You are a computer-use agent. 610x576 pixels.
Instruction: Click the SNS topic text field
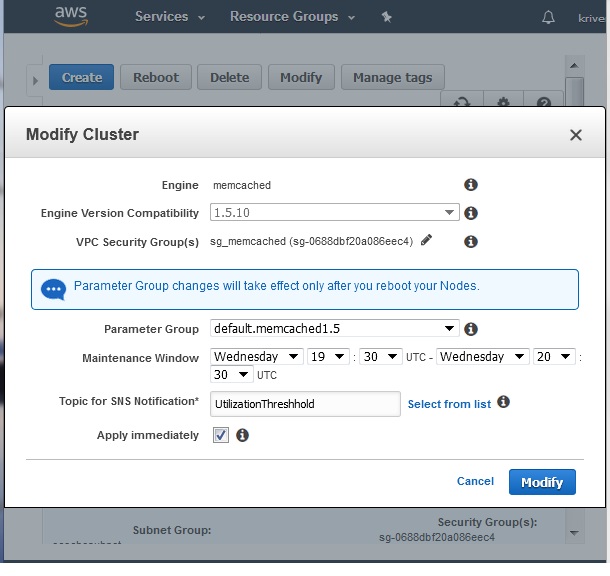(x=304, y=404)
